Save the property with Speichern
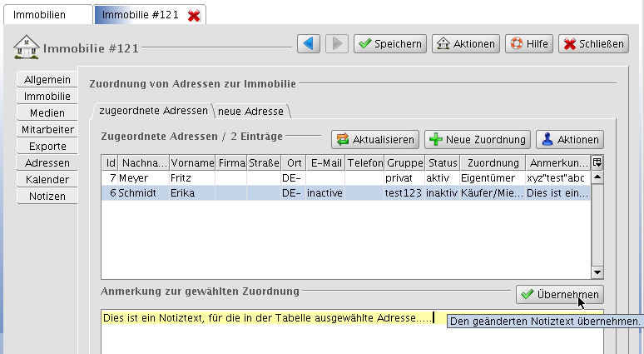Screen dimensions: 644x354 coord(389,43)
